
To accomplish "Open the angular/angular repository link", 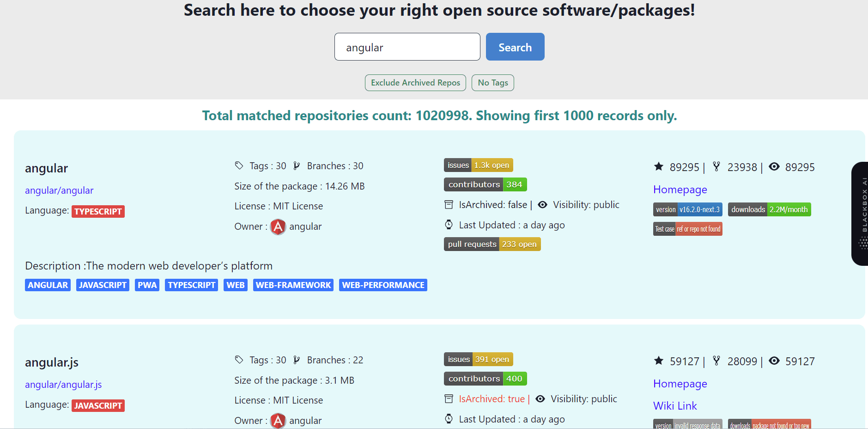I will [x=59, y=190].
